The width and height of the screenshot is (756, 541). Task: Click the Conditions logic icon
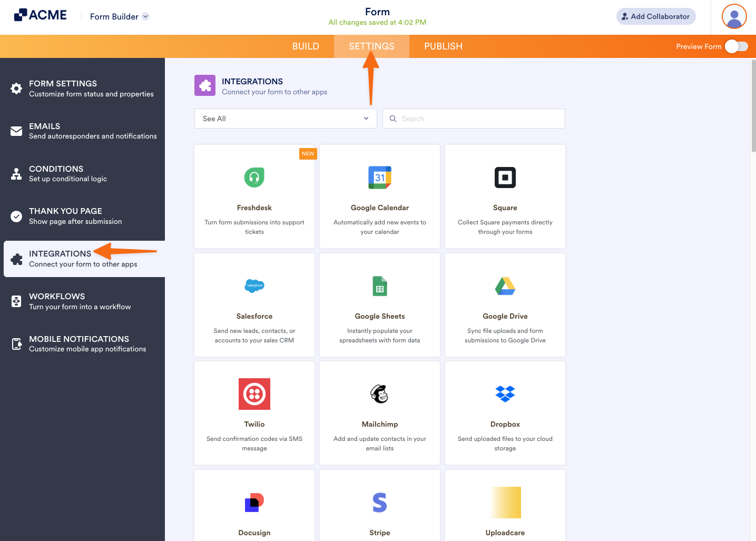[x=16, y=173]
